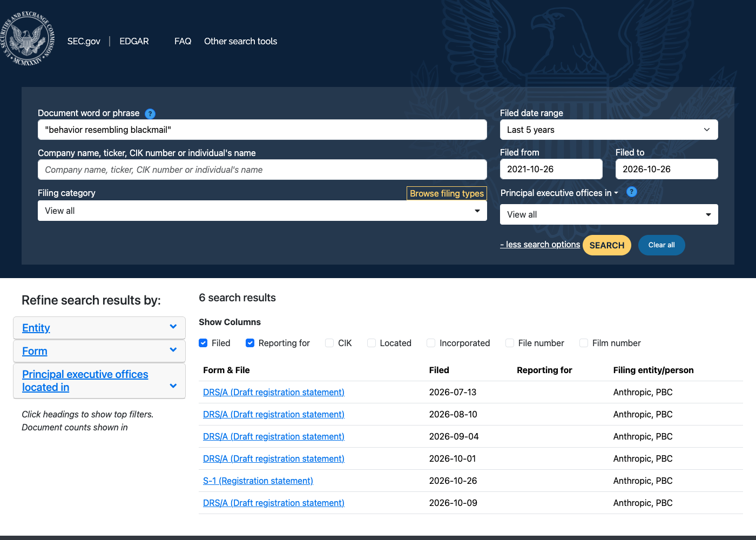Focus the Company name or ticker field
756x540 pixels.
(x=262, y=170)
